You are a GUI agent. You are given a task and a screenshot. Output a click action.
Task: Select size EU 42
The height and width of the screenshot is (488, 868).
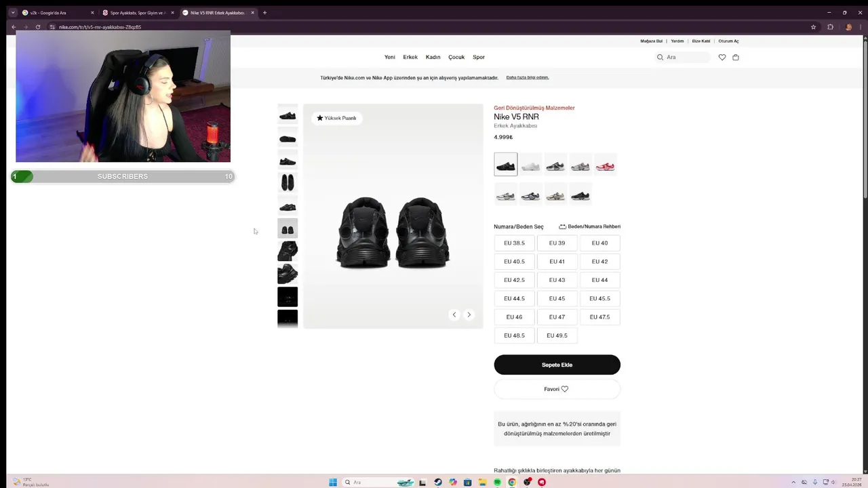tap(599, 262)
